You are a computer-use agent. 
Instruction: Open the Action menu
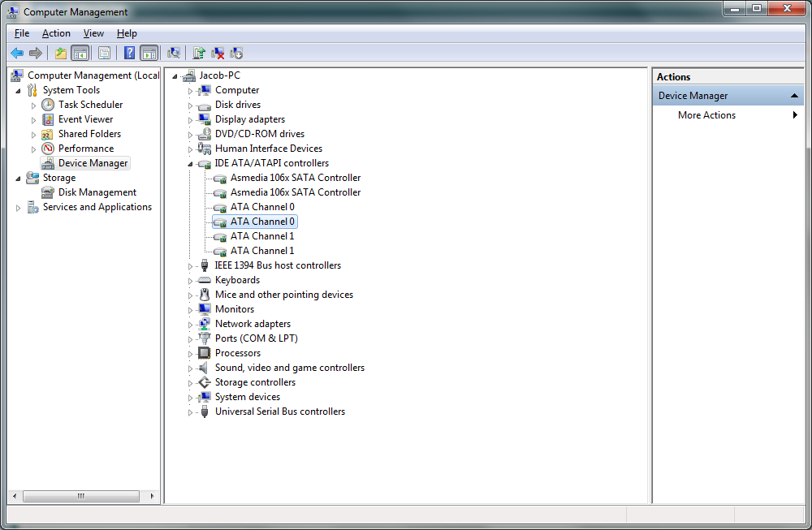[x=56, y=33]
